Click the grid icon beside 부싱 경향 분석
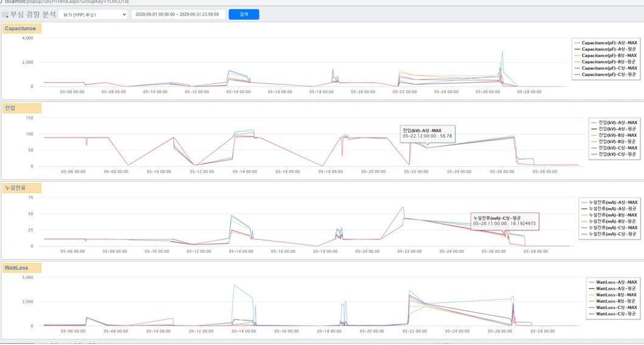The width and height of the screenshot is (644, 345). pyautogui.click(x=5, y=15)
